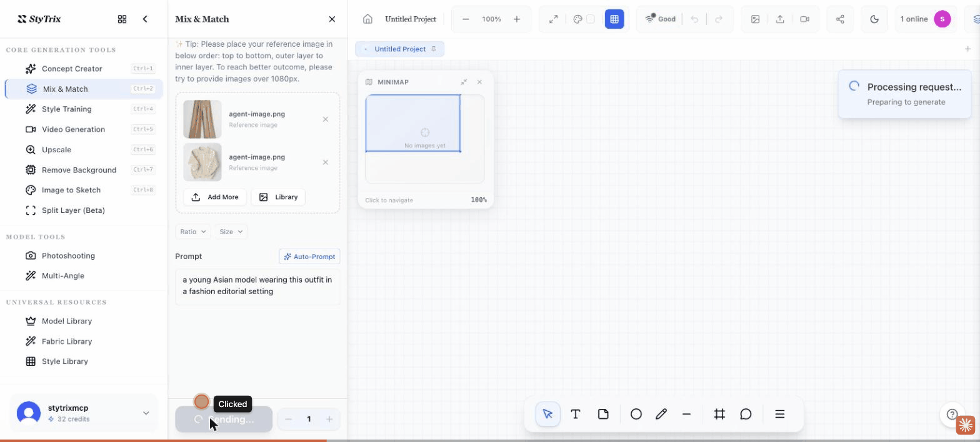980x442 pixels.
Task: Open the Size dropdown
Action: pos(231,232)
